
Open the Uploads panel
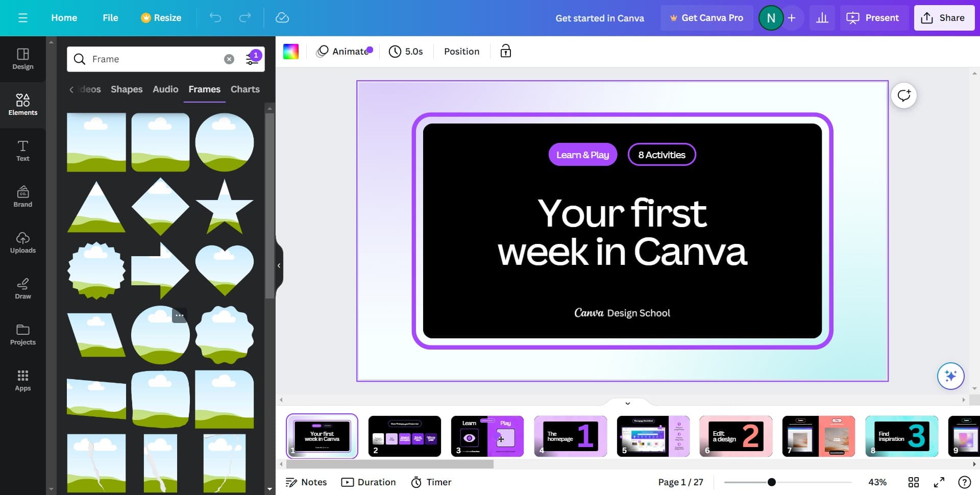(23, 242)
